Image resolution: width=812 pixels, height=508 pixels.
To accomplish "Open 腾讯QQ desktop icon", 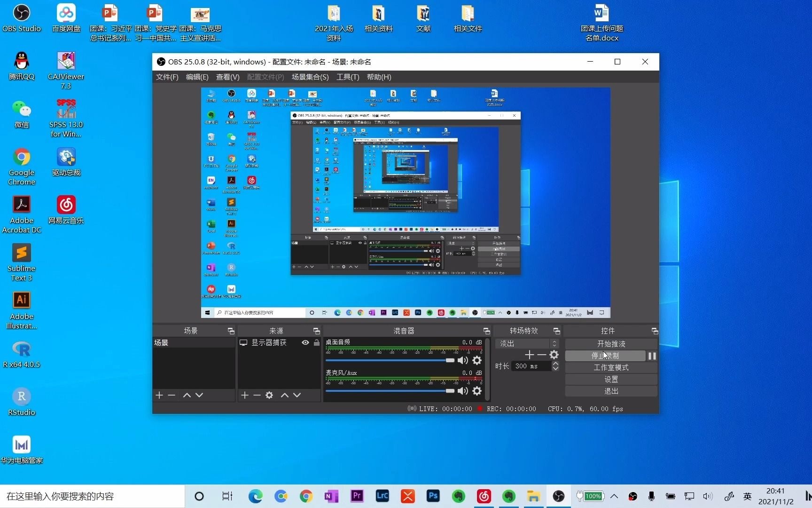I will click(x=22, y=66).
